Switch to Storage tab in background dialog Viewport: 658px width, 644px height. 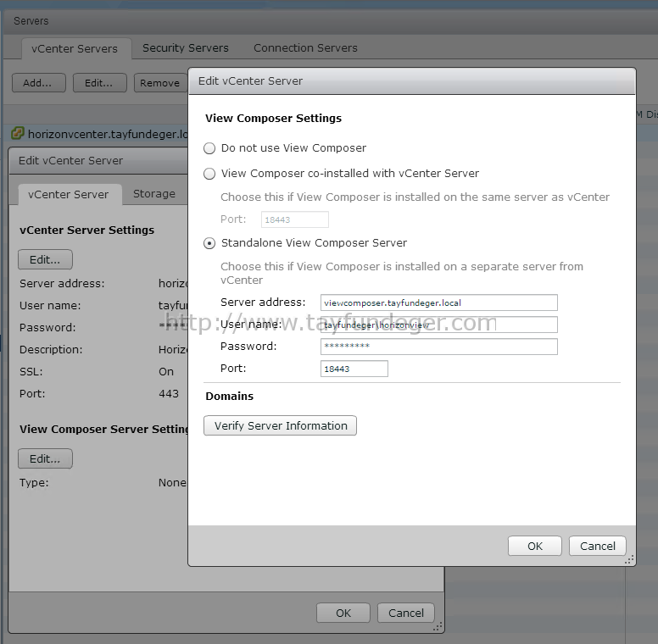click(154, 194)
